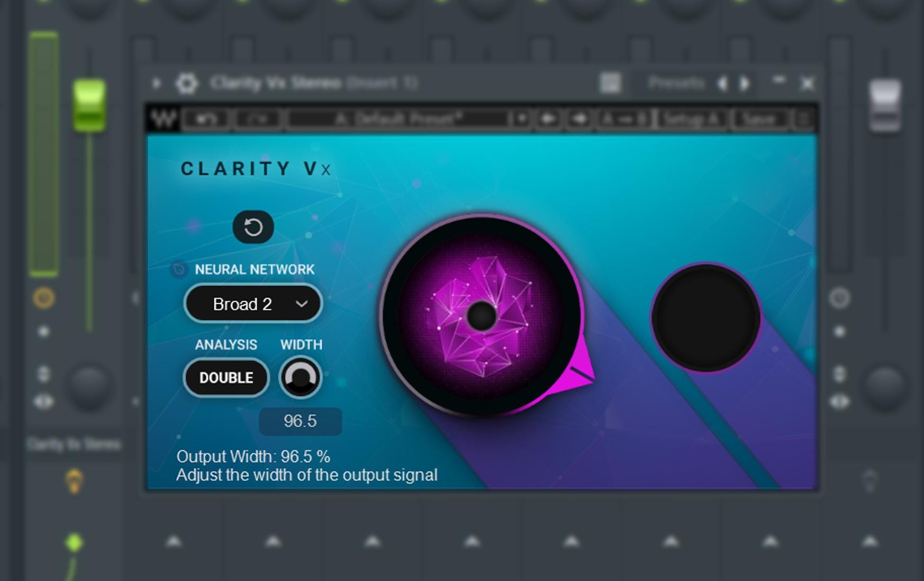
Task: Click the Save button in Waves toolbar
Action: [x=759, y=119]
